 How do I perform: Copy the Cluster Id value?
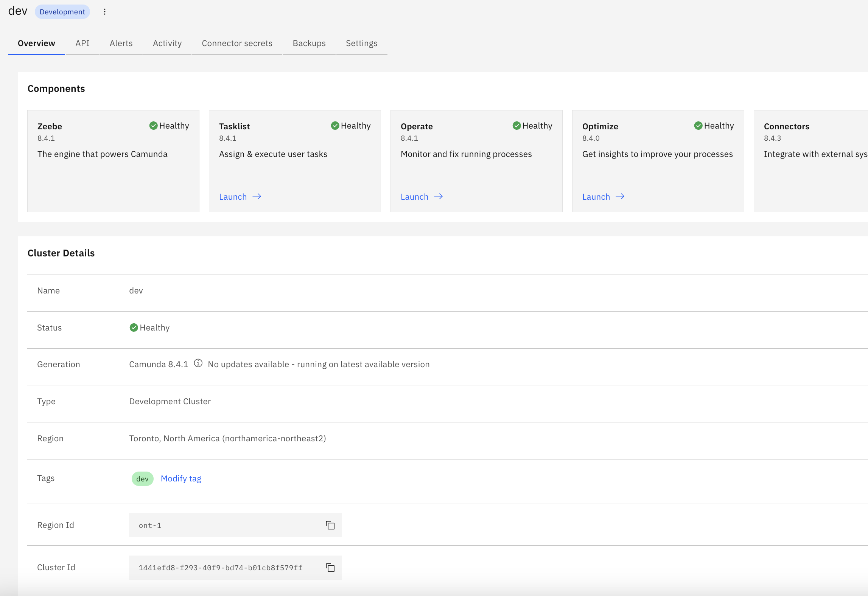[x=330, y=567]
